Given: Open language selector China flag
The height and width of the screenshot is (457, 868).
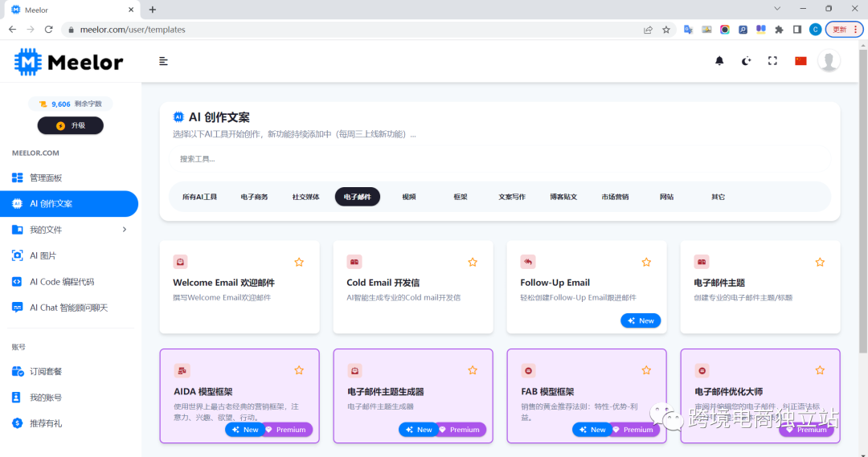Looking at the screenshot, I should pyautogui.click(x=800, y=61).
